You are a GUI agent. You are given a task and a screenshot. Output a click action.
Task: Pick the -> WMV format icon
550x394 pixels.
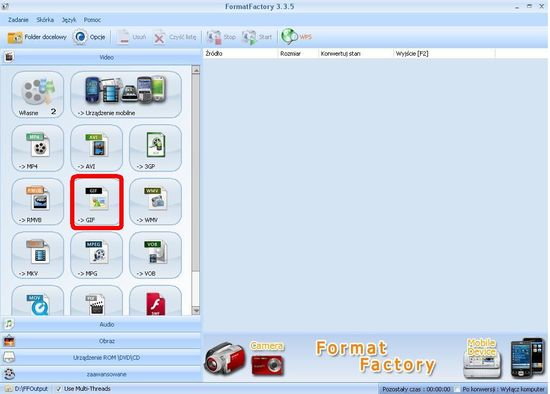pyautogui.click(x=155, y=202)
